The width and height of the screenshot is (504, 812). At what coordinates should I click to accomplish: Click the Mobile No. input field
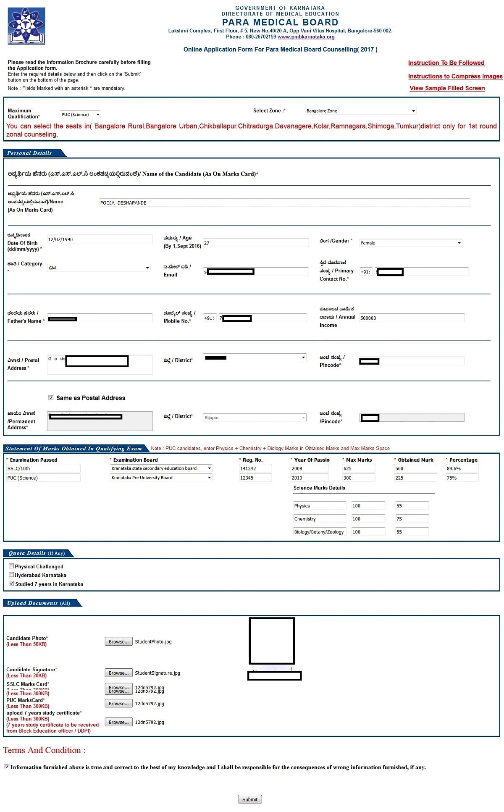(x=262, y=318)
